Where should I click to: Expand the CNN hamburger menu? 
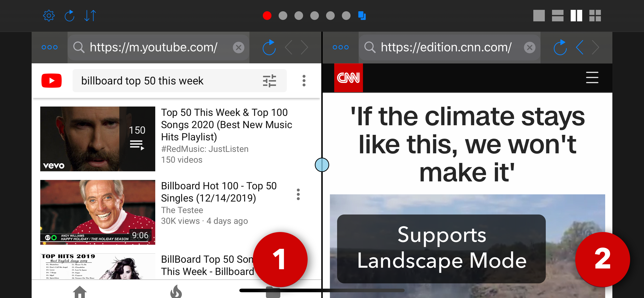[592, 77]
